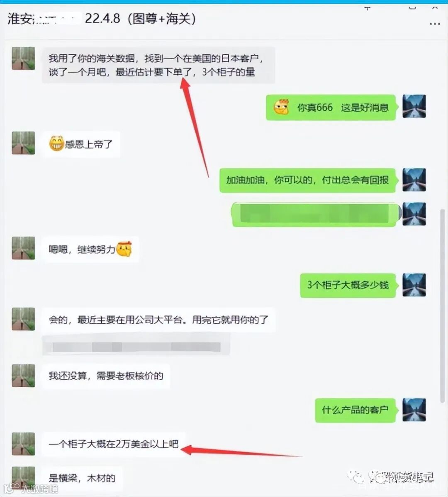Click the forest avatar beside 感恩上帝了
Viewport: 448px width, 497px height.
(23, 143)
